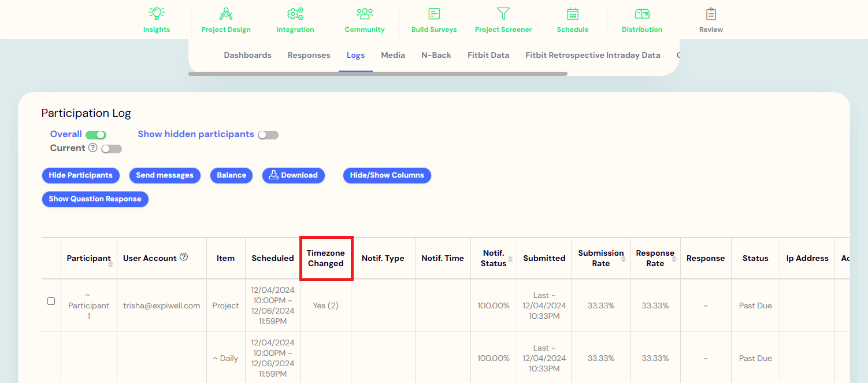
Task: Click the help icon beside Current
Action: coord(92,148)
